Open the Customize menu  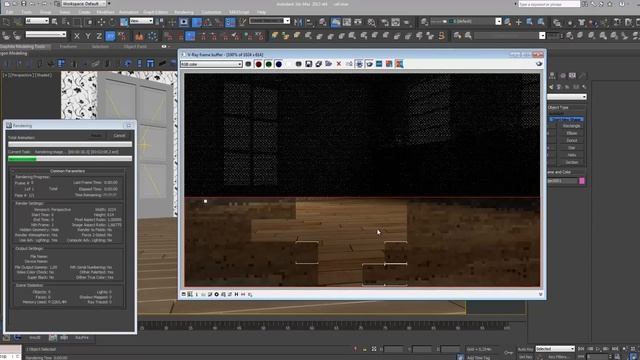click(x=211, y=12)
